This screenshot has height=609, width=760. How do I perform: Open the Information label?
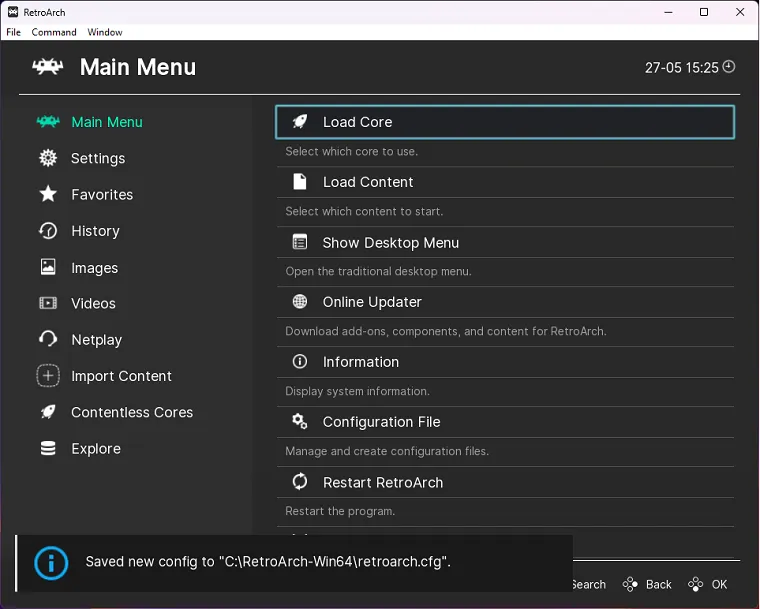(x=361, y=362)
